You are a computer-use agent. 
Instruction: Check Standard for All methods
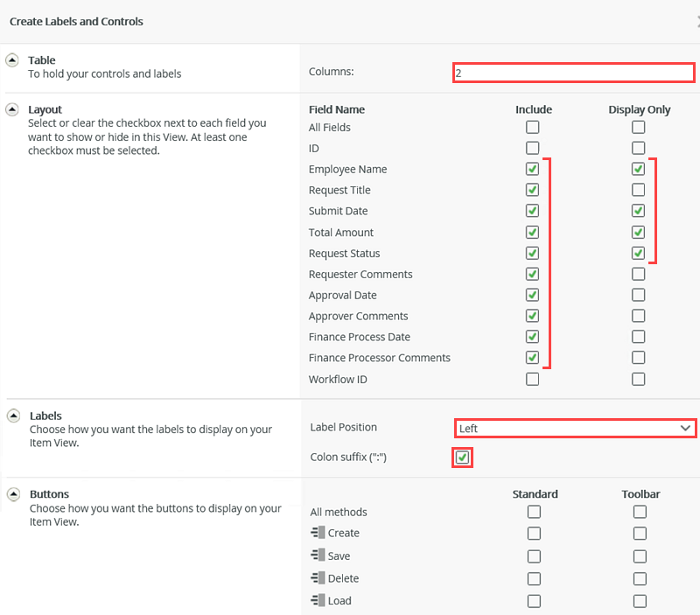pos(534,512)
